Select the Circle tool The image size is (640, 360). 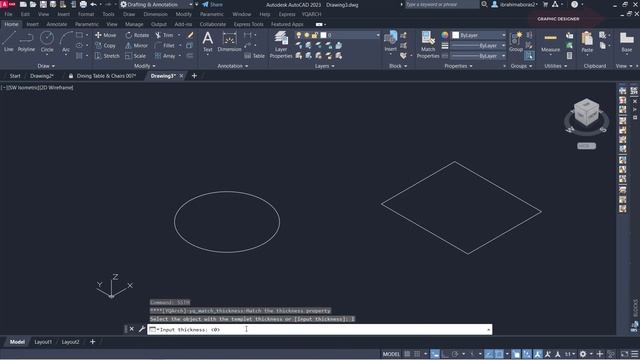click(x=47, y=42)
